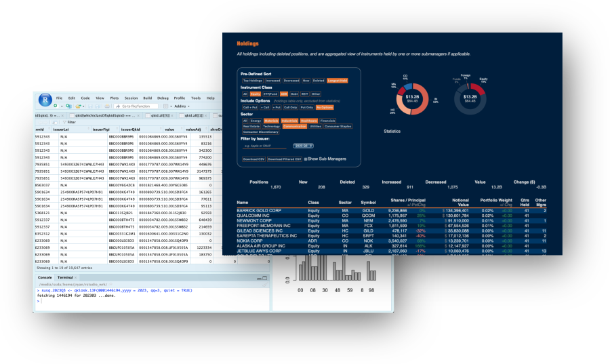Open the Plots menu in RStudio
610x364 pixels.
pos(115,98)
